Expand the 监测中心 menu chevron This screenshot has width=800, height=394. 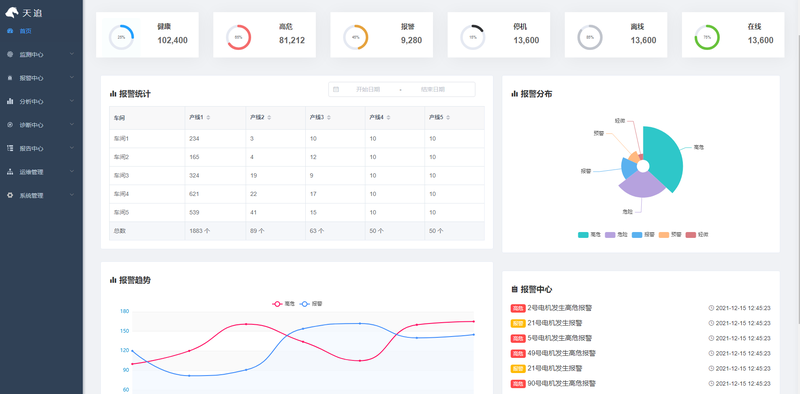pyautogui.click(x=72, y=54)
